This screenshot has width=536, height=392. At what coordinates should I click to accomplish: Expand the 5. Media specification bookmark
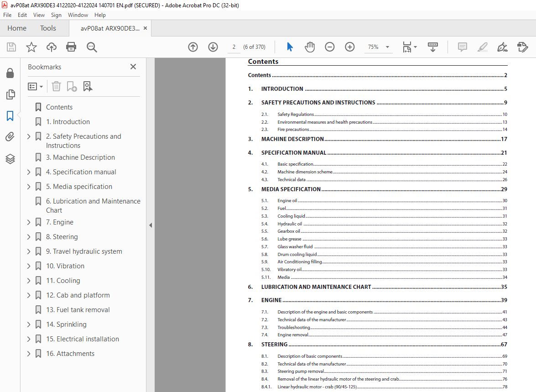point(29,187)
